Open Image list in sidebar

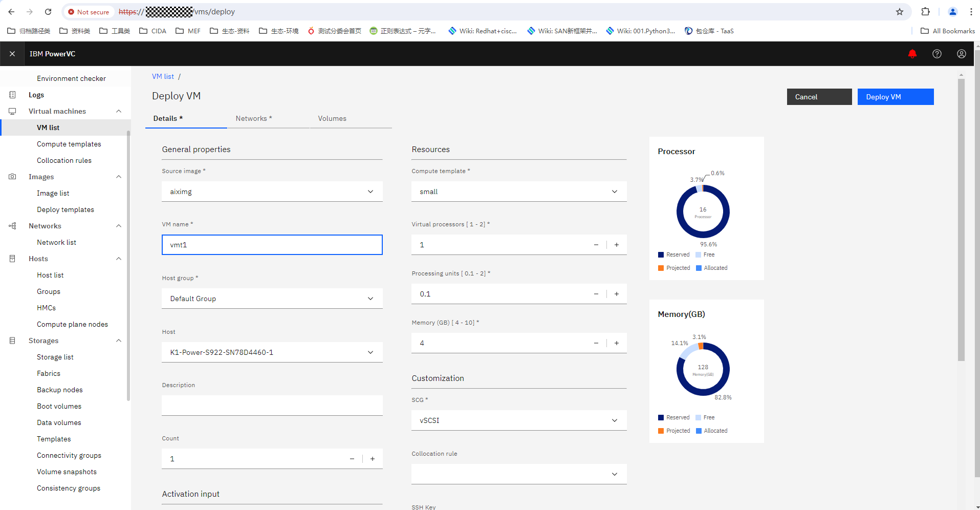coord(53,193)
